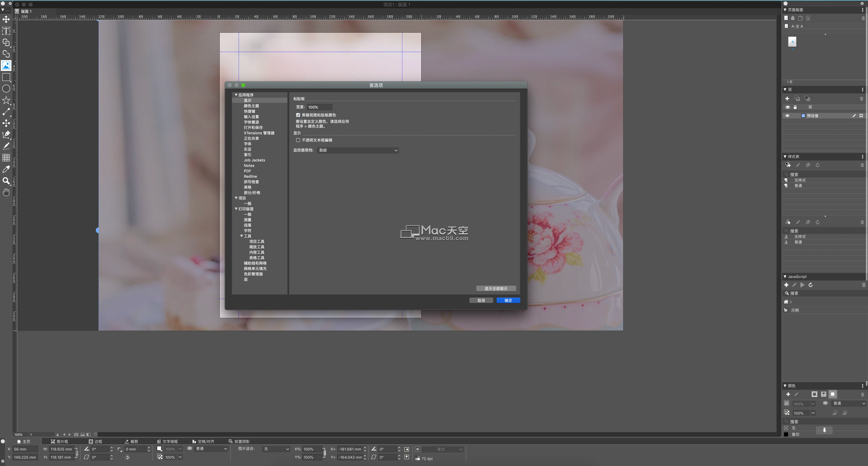Click new character style sheet icon
868x466 pixels.
788,222
